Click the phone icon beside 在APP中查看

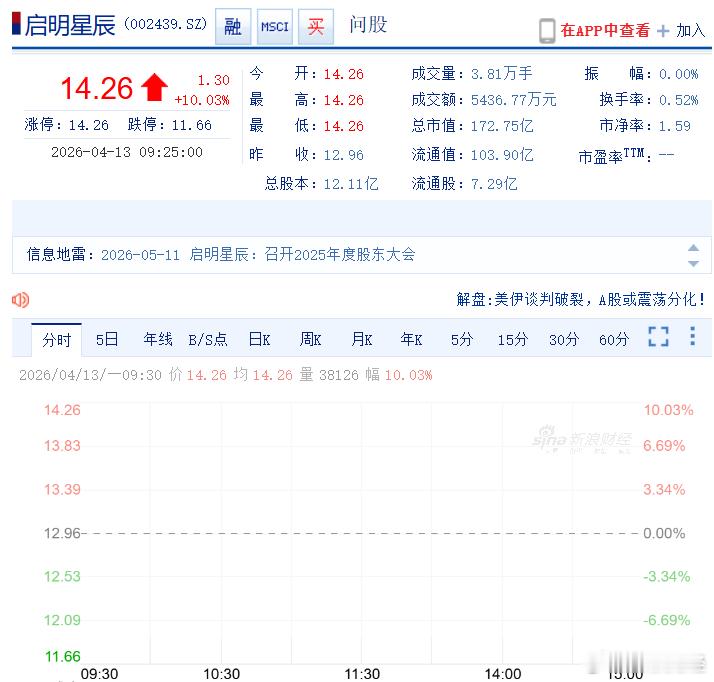pos(547,31)
